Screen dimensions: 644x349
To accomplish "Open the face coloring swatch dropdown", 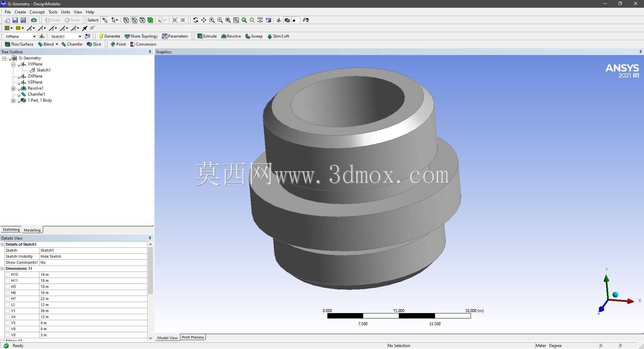I will [11, 28].
